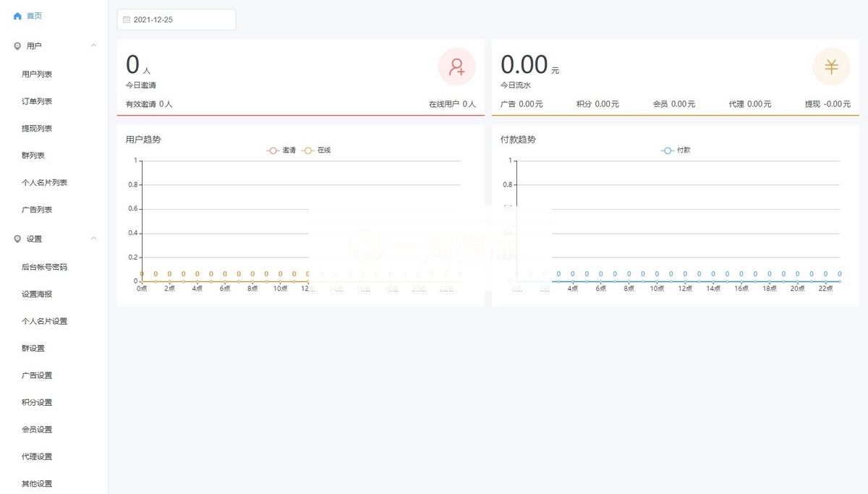This screenshot has height=494, width=868.
Task: Click the pink add-user invite icon
Action: click(x=456, y=67)
